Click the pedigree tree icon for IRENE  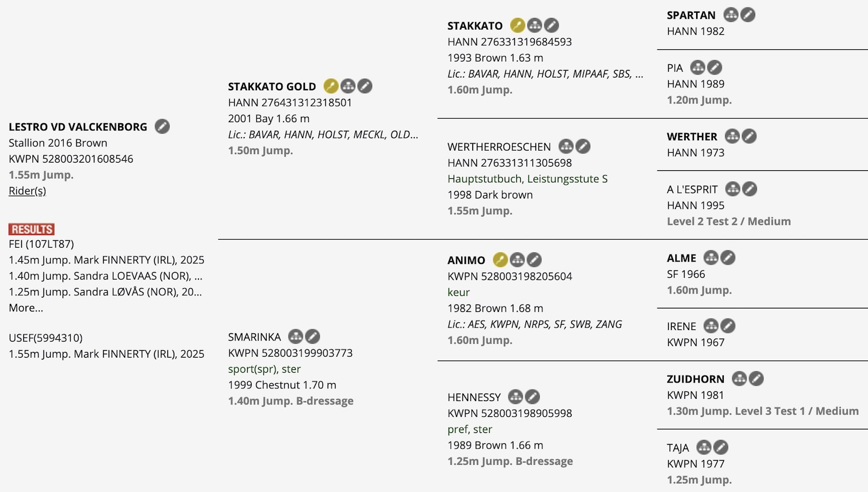(711, 326)
